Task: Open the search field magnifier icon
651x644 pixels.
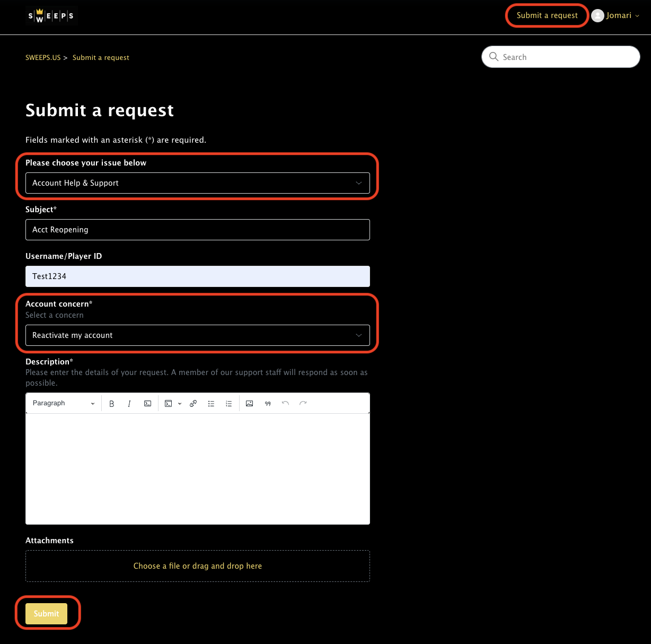Action: [x=494, y=57]
